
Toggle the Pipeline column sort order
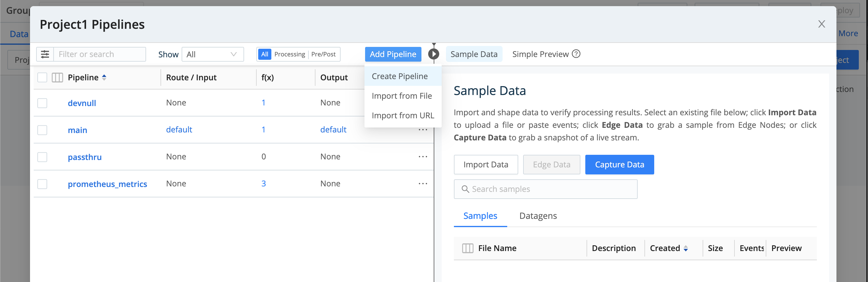[104, 77]
